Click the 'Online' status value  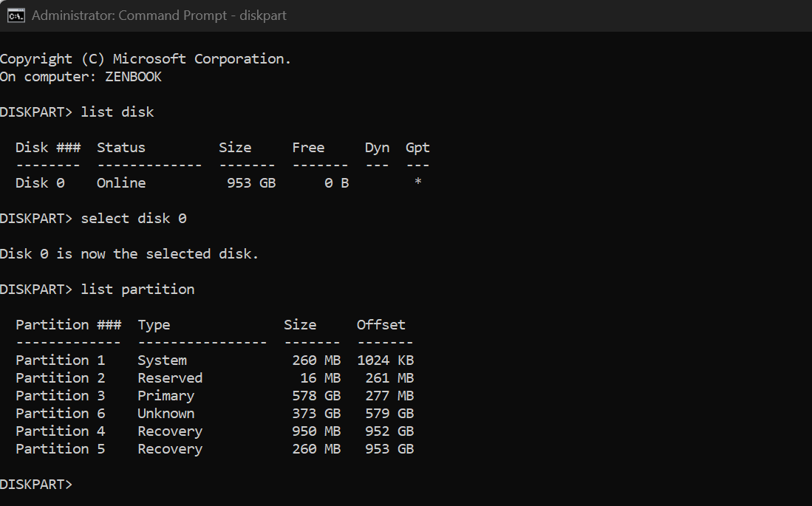click(x=121, y=182)
